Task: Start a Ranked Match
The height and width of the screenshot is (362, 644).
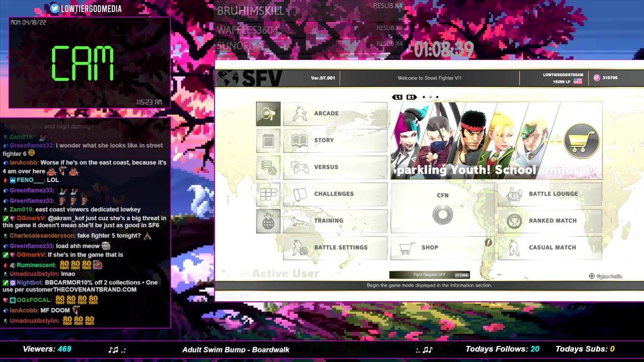Action: coord(550,220)
